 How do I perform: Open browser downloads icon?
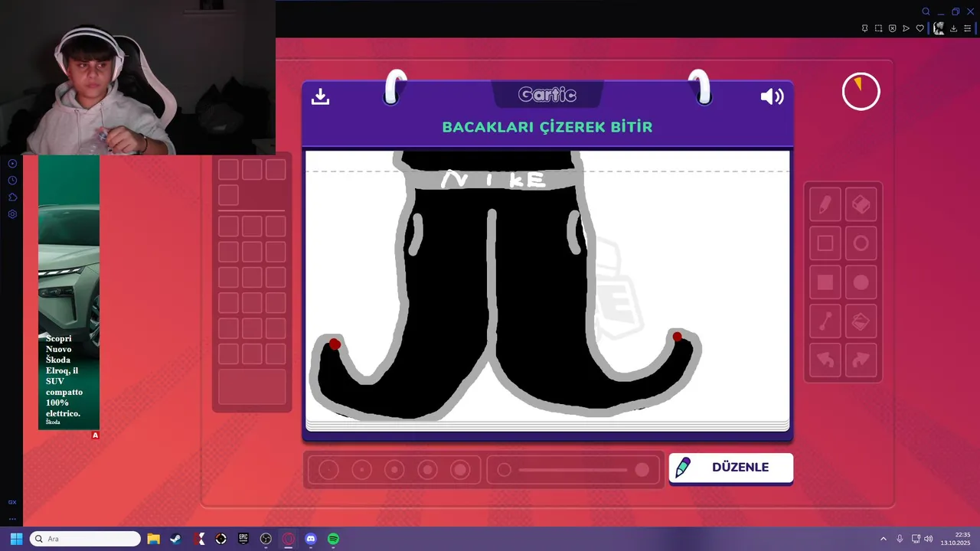tap(953, 28)
